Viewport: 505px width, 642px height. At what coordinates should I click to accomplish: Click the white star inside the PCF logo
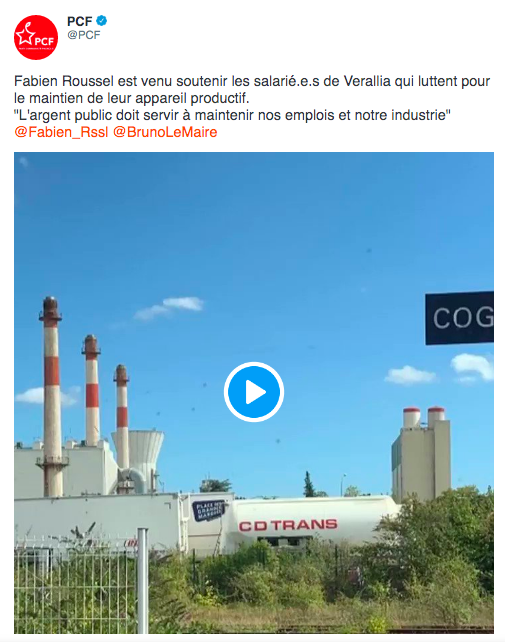tap(26, 34)
